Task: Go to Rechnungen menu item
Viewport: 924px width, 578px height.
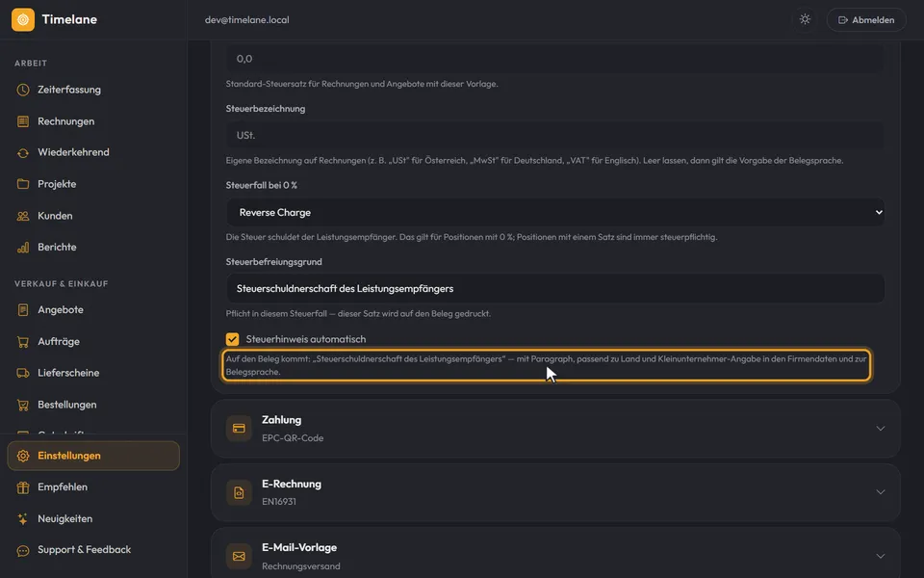Action: [93, 121]
